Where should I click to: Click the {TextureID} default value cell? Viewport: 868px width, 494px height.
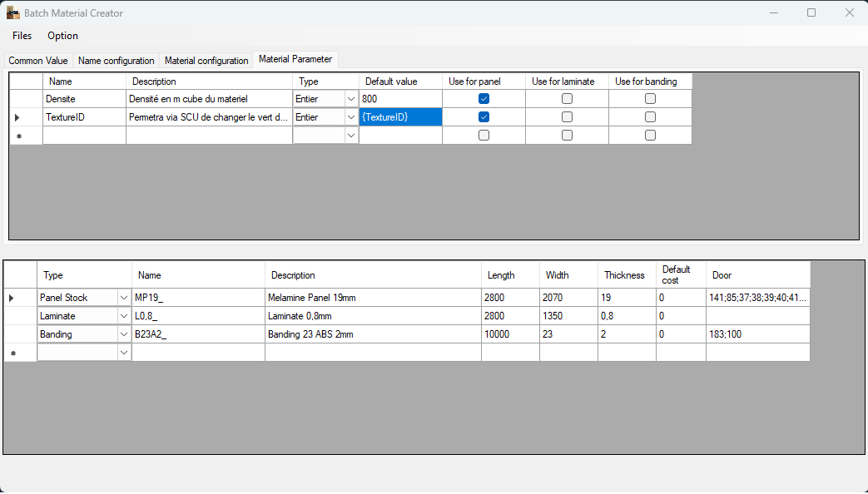coord(400,117)
